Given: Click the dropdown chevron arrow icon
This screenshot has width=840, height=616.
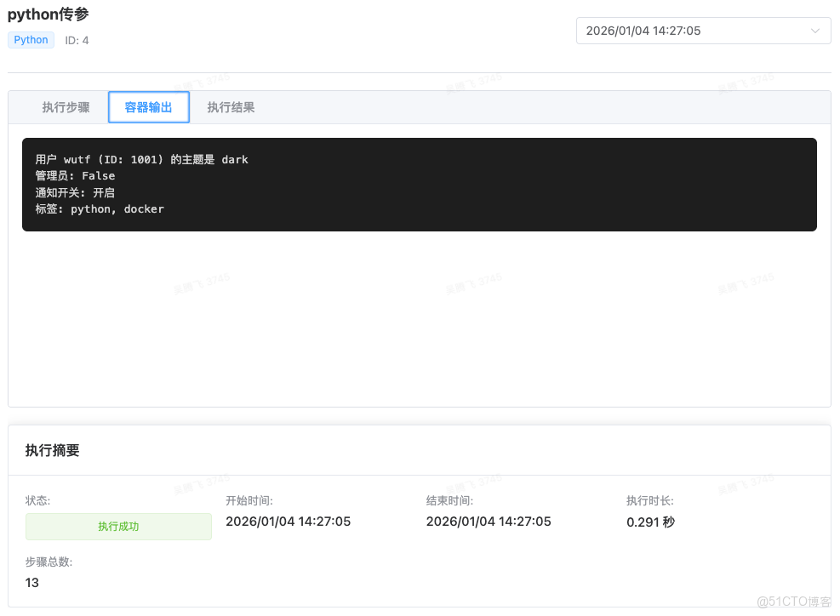Looking at the screenshot, I should (814, 31).
